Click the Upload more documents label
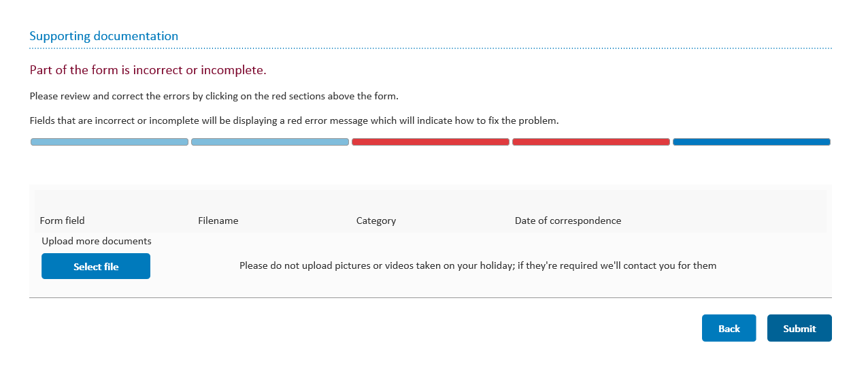This screenshot has width=868, height=375. 97,241
